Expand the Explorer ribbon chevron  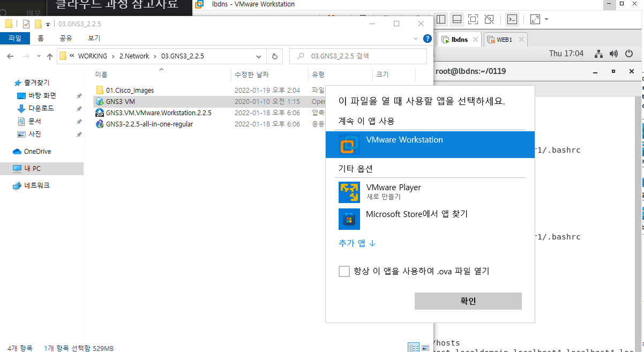[416, 39]
